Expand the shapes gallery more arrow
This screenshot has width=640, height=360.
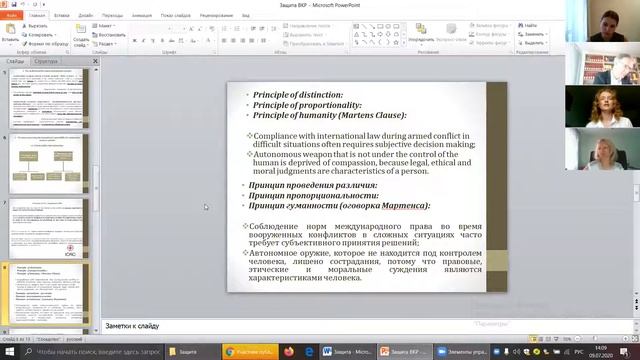404,42
